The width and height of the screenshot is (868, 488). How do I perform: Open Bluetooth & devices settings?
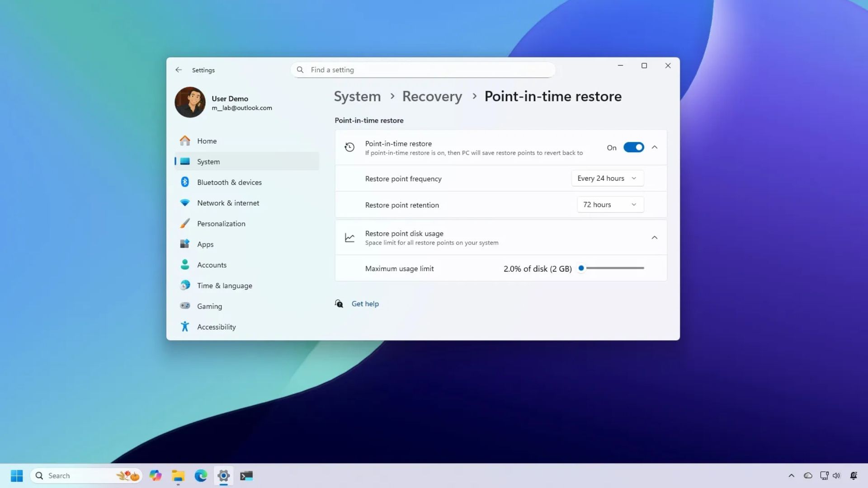[x=229, y=182]
